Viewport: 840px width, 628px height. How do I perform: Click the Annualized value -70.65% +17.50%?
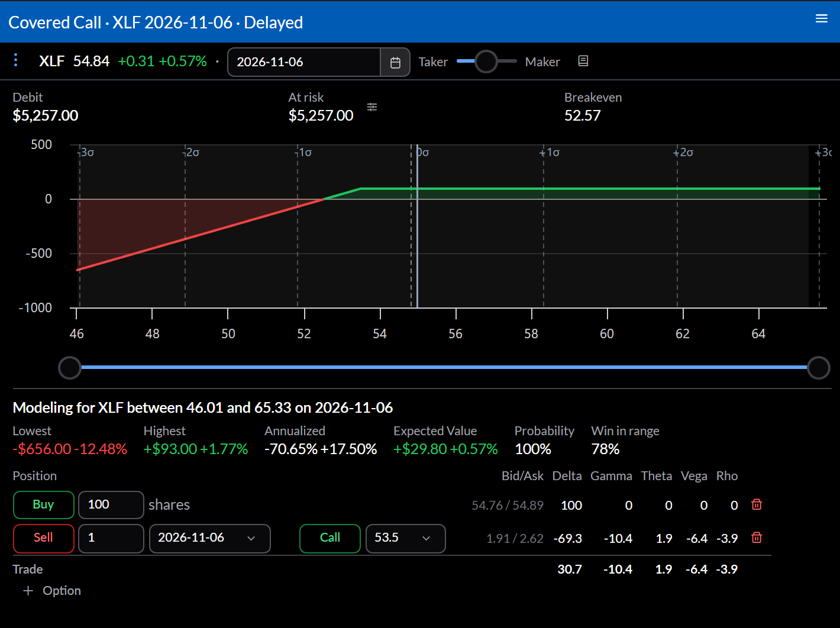click(x=321, y=449)
